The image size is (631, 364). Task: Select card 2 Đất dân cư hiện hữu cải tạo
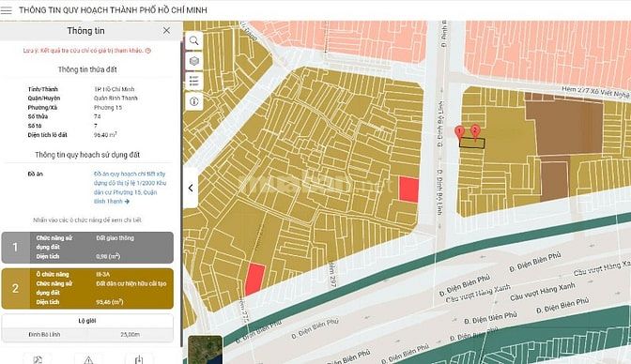(x=87, y=288)
